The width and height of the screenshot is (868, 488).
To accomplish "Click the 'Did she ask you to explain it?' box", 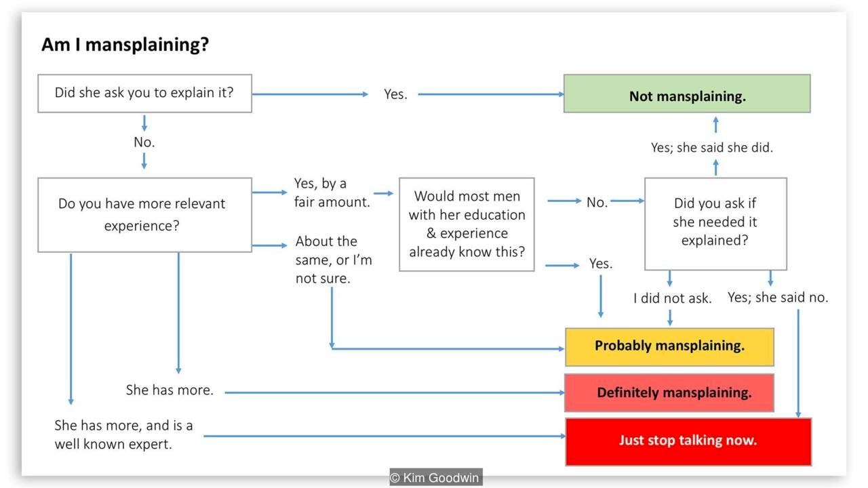I will (x=144, y=93).
